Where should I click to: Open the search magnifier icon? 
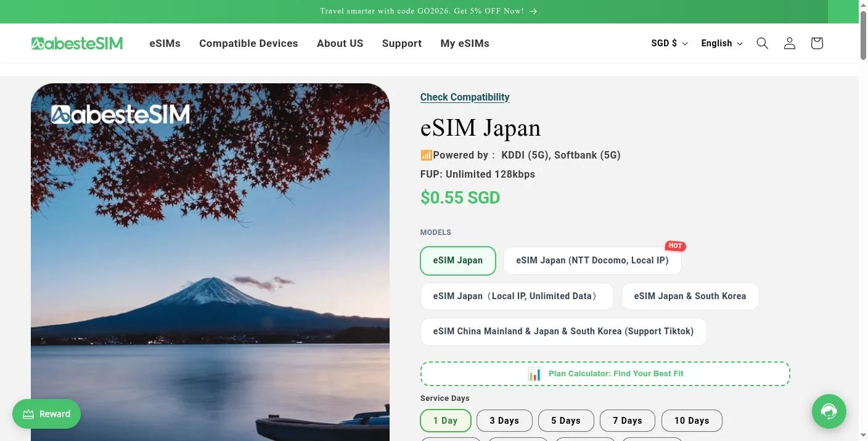pos(763,43)
